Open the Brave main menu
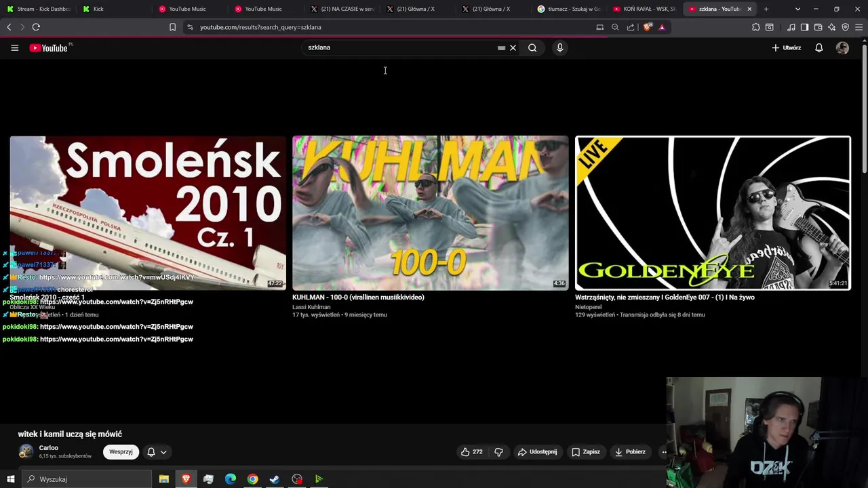Screen dimensions: 868x488 pyautogui.click(x=859, y=27)
